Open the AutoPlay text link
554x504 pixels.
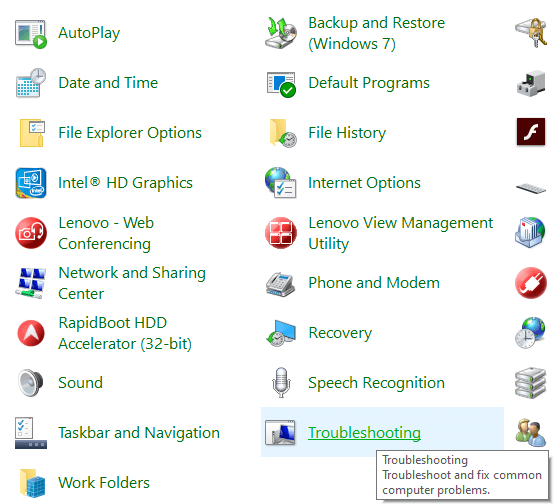[x=89, y=33]
